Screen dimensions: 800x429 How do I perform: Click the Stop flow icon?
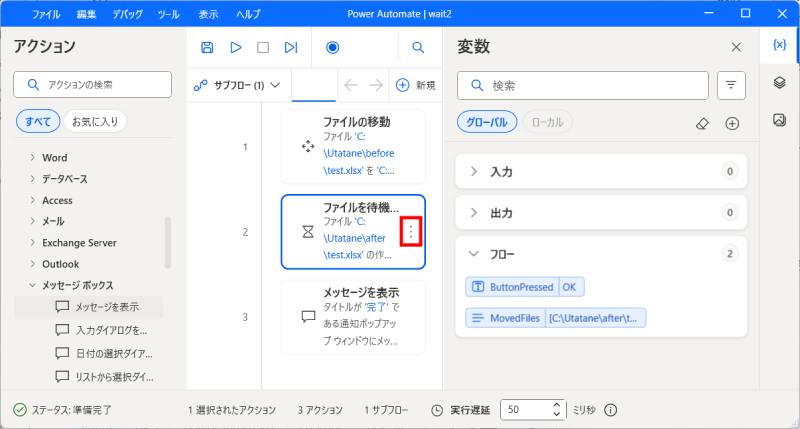[x=263, y=47]
